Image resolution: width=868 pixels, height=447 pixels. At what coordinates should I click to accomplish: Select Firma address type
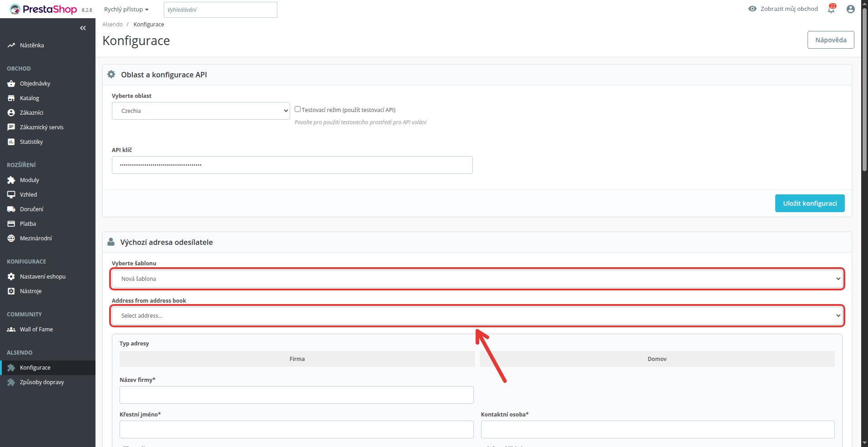[x=297, y=359]
